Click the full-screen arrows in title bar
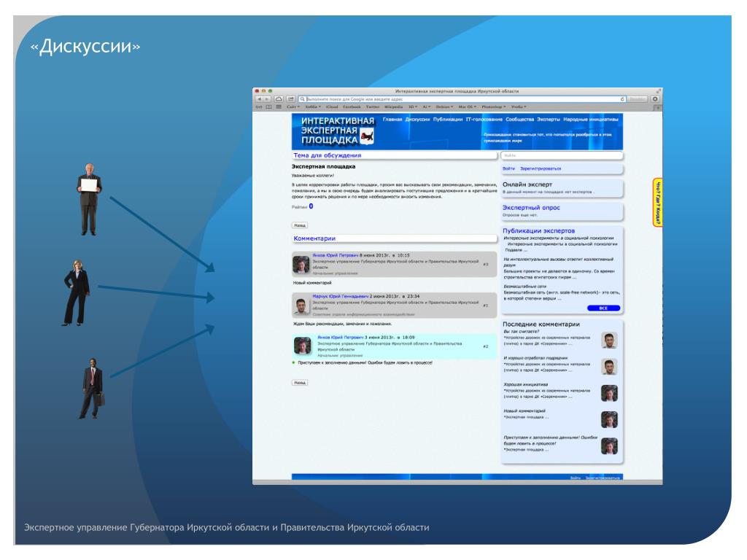 658,90
